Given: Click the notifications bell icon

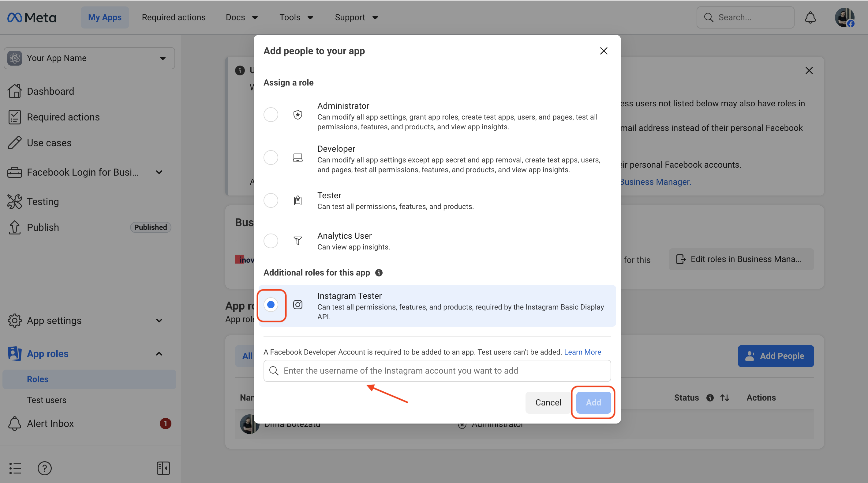Looking at the screenshot, I should click(x=810, y=17).
